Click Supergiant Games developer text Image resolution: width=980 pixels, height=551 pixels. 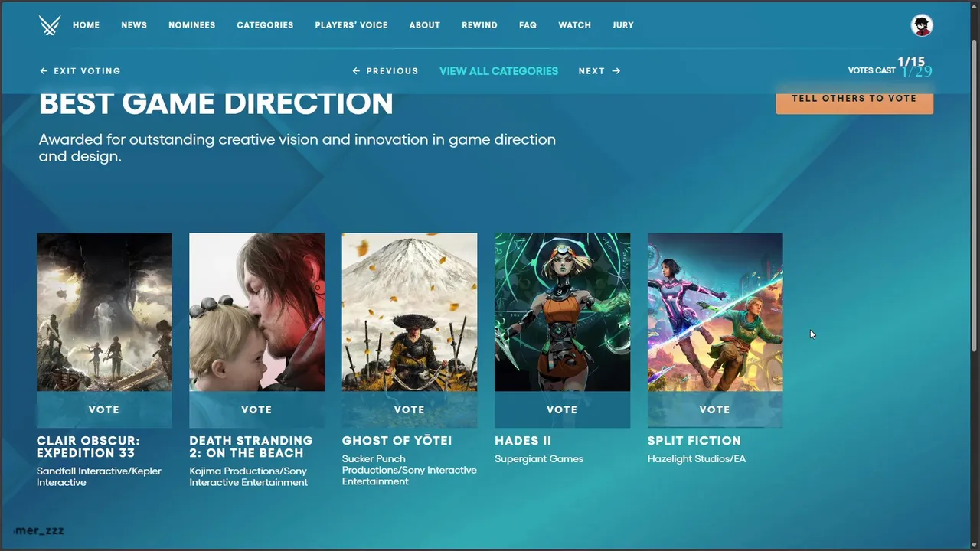[x=539, y=459]
